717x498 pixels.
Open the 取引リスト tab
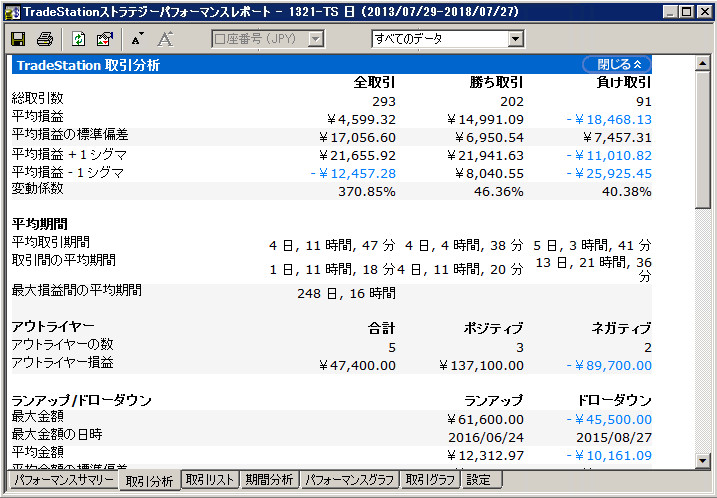point(211,480)
